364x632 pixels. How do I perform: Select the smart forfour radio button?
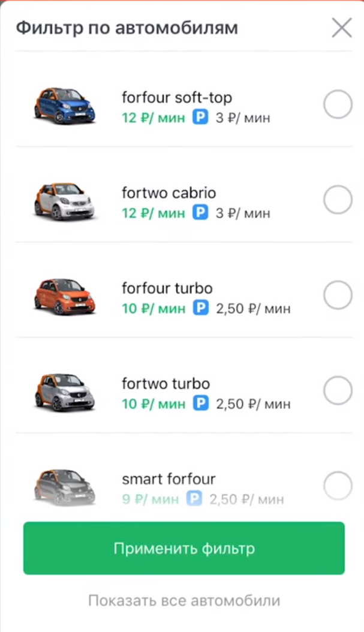[338, 486]
